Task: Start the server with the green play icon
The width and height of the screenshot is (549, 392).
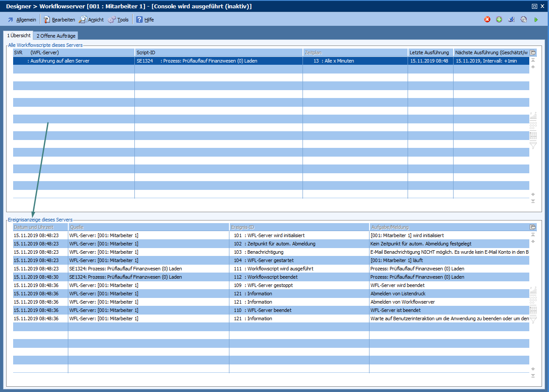Action: (x=536, y=20)
